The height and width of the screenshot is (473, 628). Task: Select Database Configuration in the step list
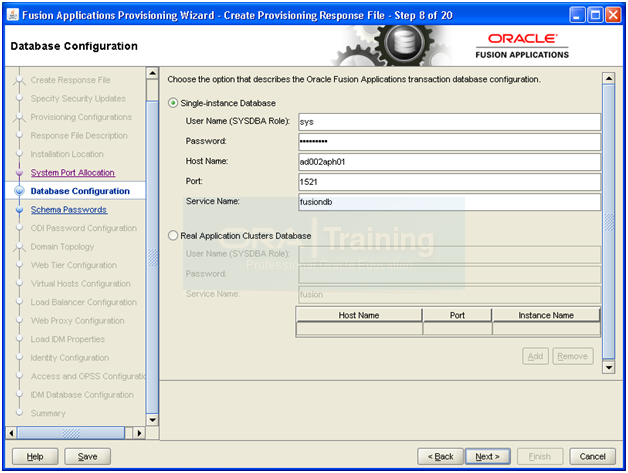tap(80, 191)
